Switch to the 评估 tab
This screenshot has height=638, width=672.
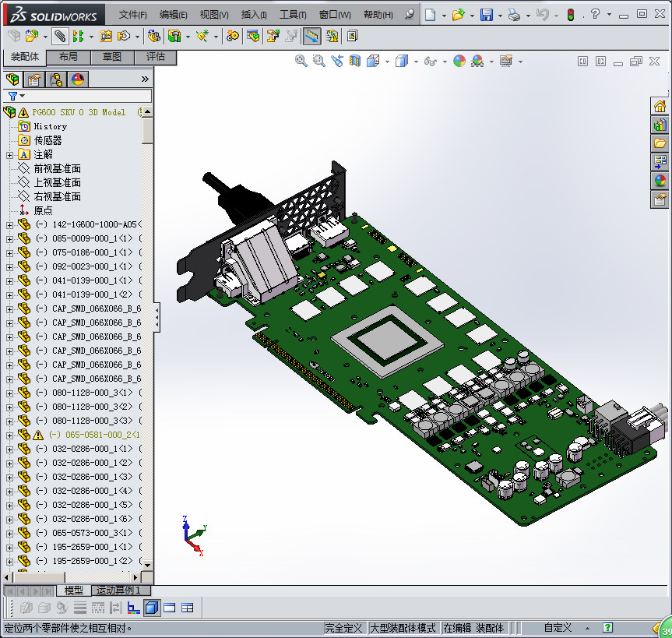pyautogui.click(x=155, y=57)
